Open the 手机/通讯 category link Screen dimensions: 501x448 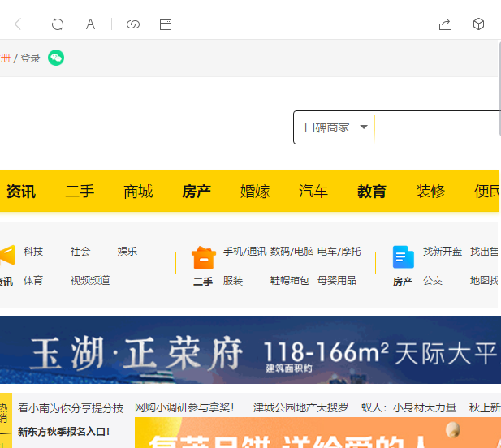(244, 252)
